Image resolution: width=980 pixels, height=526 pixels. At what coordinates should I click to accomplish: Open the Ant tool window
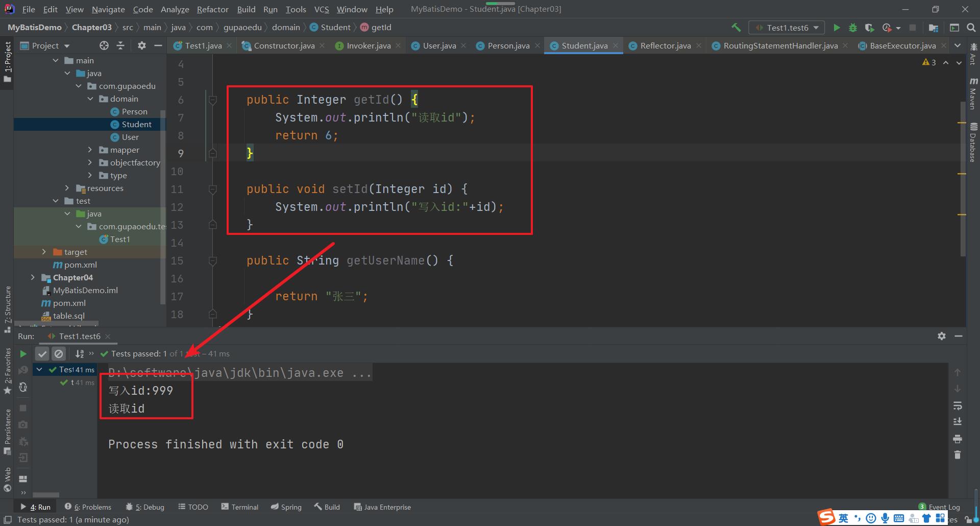tap(973, 54)
